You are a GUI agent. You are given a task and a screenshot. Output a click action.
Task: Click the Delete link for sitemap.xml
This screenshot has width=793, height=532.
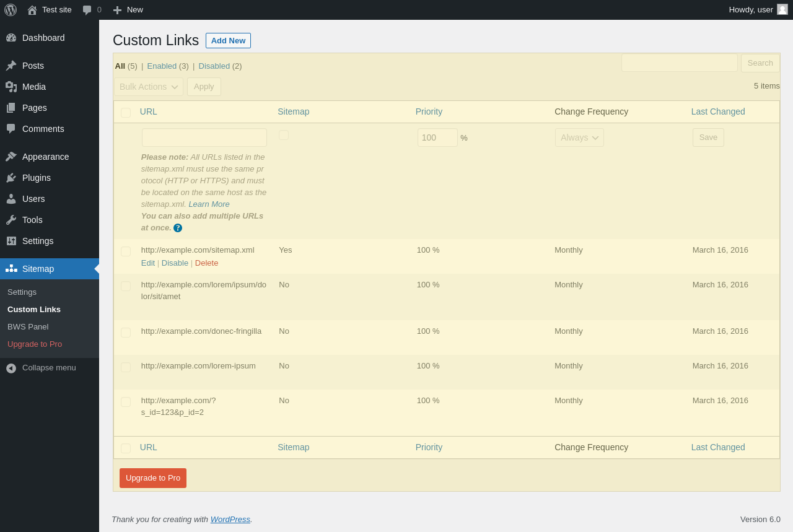(x=206, y=263)
